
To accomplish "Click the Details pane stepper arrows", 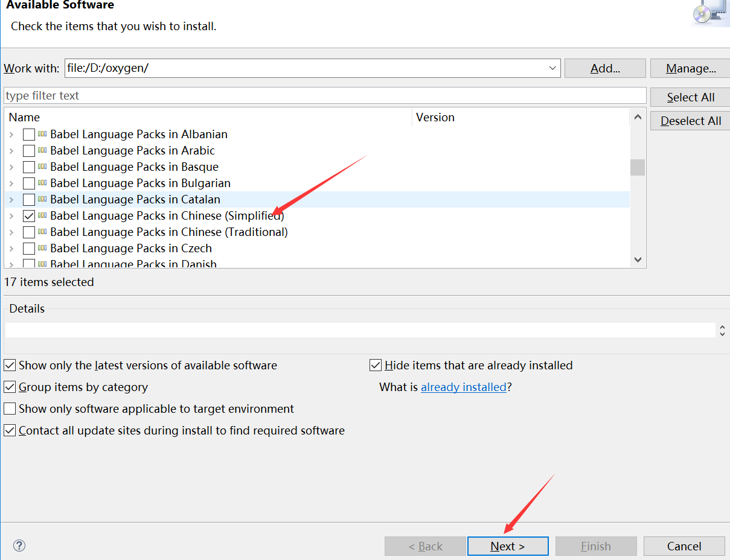I will pyautogui.click(x=722, y=330).
